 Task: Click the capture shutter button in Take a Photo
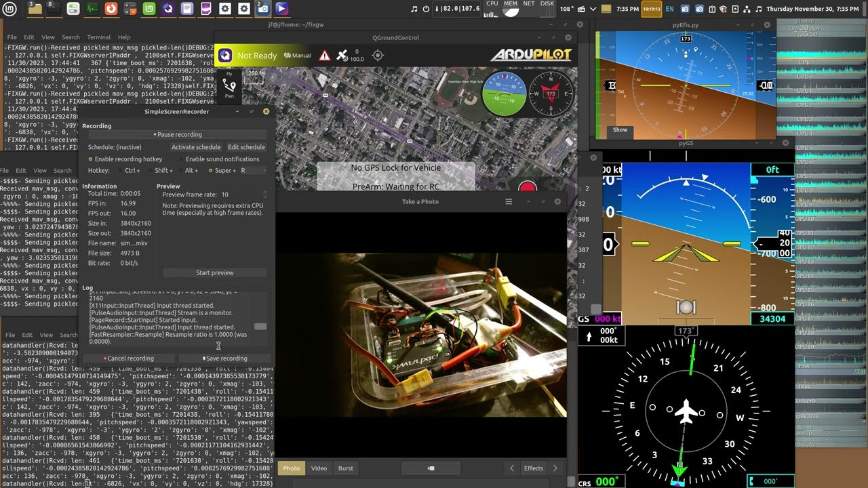point(431,468)
